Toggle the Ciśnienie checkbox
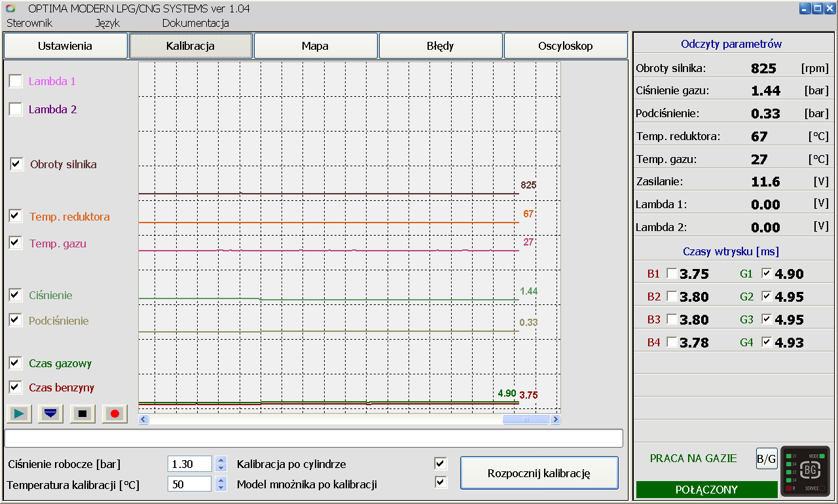 tap(15, 295)
